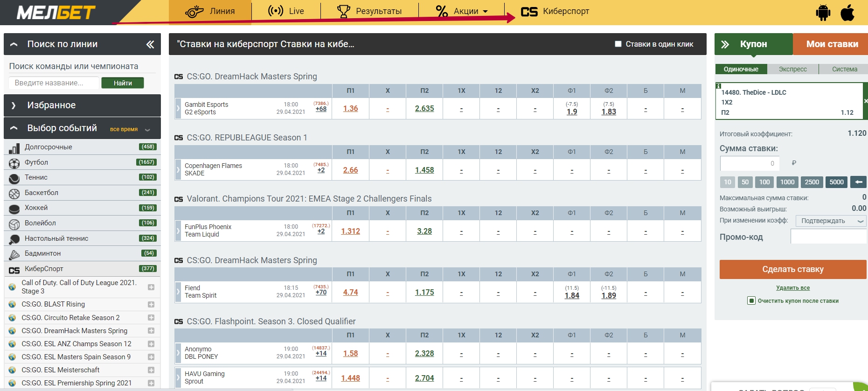Collapse the Выбор событий section
This screenshot has height=391, width=868.
pos(14,128)
